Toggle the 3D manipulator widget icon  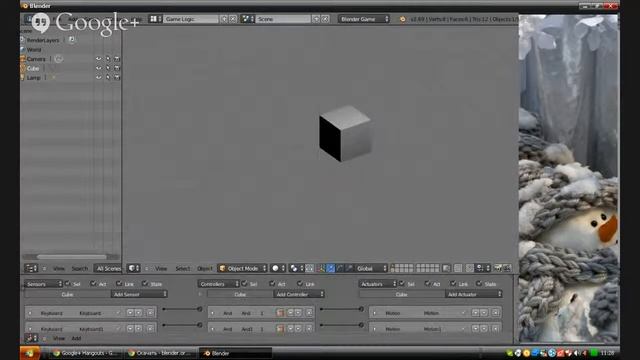click(321, 268)
